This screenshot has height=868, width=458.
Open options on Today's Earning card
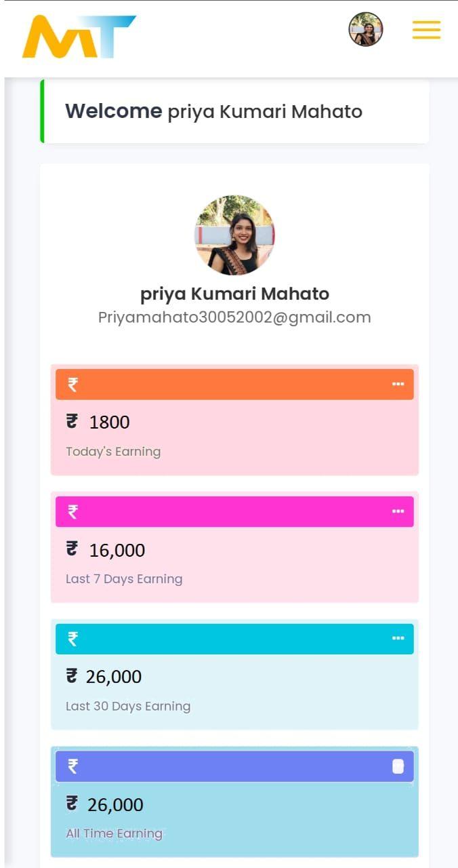point(398,384)
